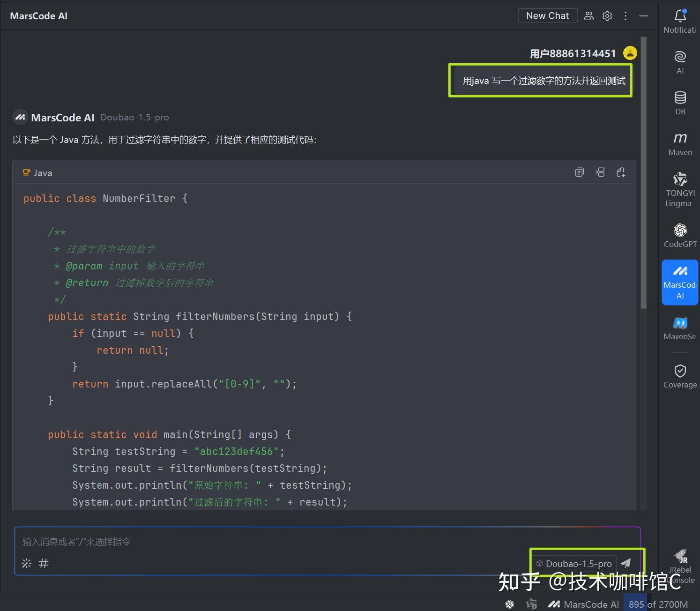Copy the Java code block
The height and width of the screenshot is (611, 700).
[580, 172]
